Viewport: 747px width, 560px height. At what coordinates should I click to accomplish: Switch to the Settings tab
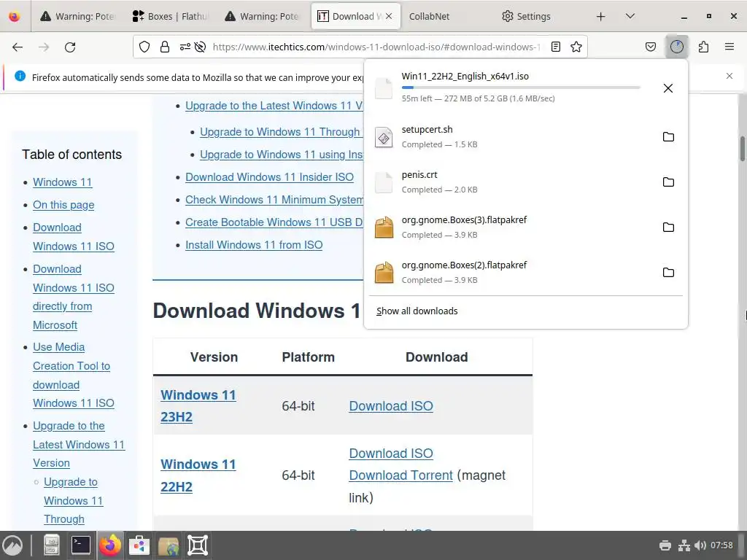tap(526, 16)
